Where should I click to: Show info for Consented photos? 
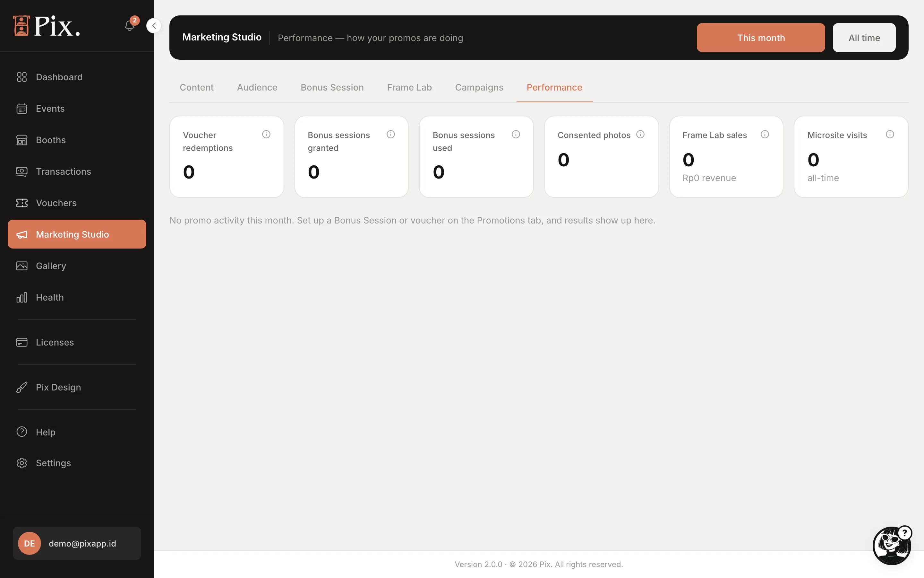(x=640, y=134)
